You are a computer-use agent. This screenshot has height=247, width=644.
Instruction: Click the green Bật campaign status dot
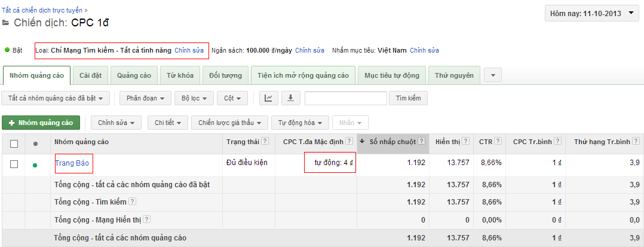tap(7, 50)
